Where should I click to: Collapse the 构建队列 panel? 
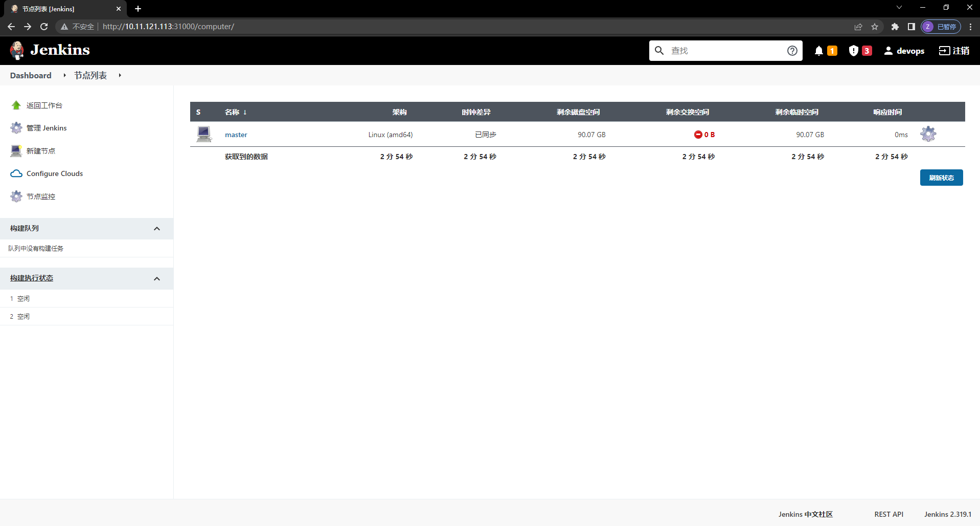157,229
